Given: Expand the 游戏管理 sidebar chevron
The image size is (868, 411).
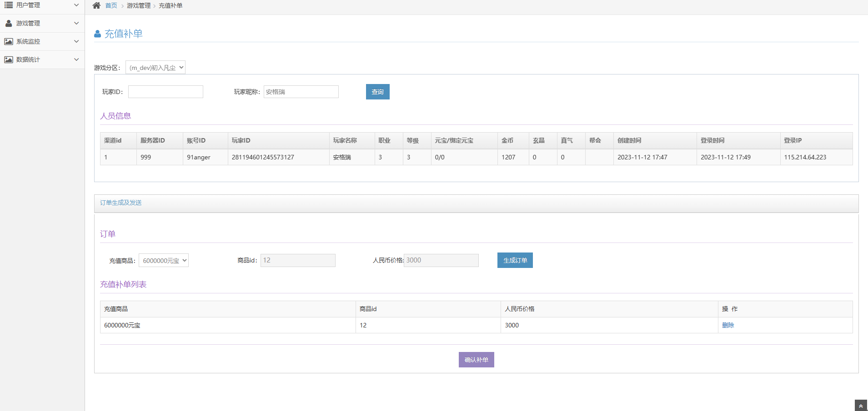Looking at the screenshot, I should [76, 23].
